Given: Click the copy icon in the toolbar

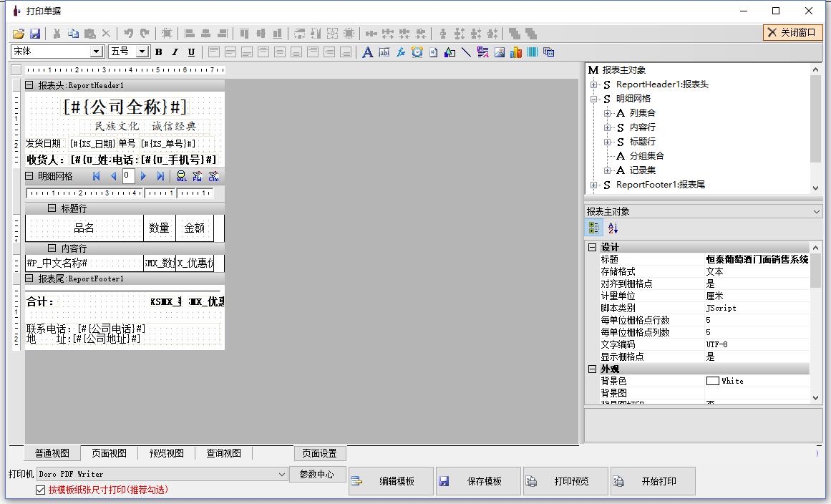Looking at the screenshot, I should 73,34.
